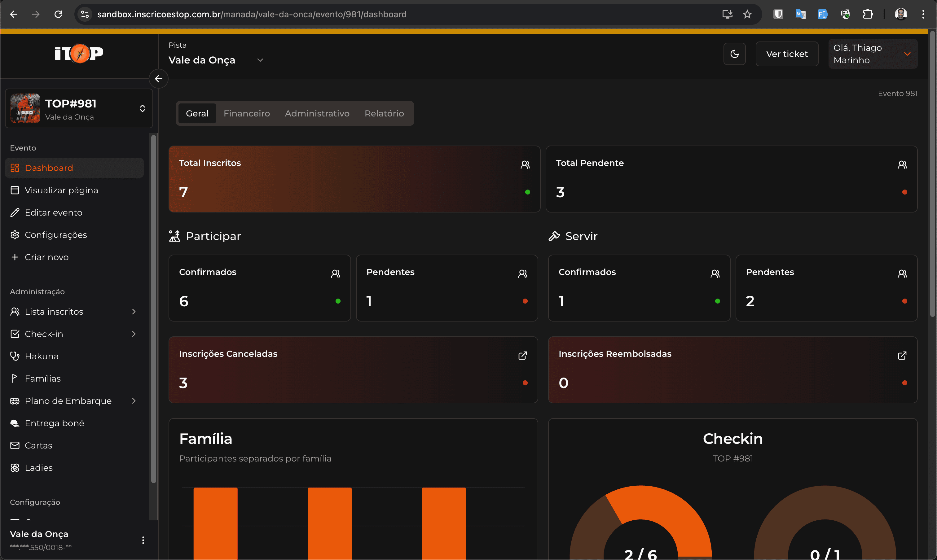
Task: Click the Participar Pendentes people icon
Action: click(x=522, y=273)
